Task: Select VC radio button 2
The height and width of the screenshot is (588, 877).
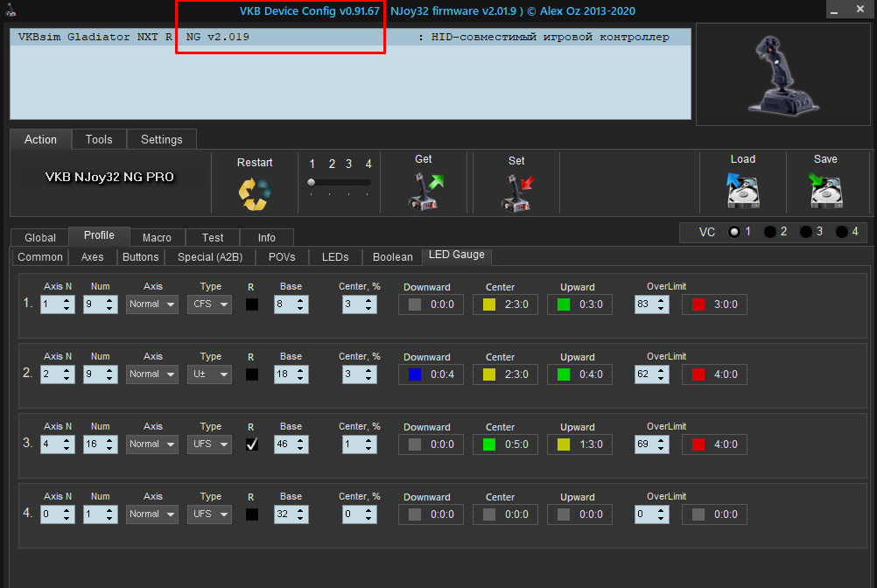Action: [769, 232]
